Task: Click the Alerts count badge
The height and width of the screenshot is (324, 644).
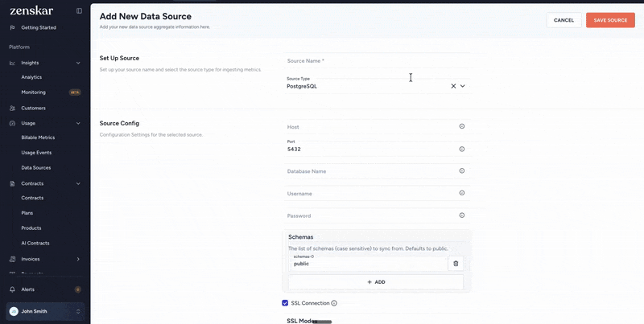Action: pyautogui.click(x=77, y=289)
